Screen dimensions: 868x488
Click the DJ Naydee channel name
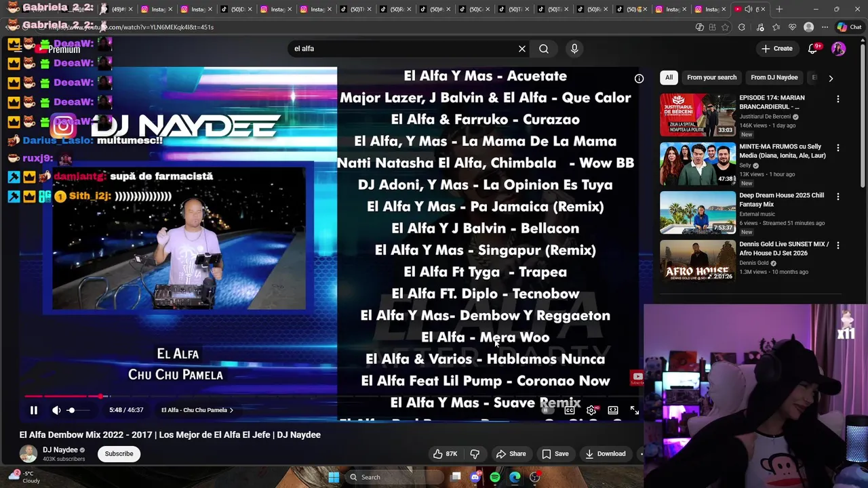coord(60,449)
